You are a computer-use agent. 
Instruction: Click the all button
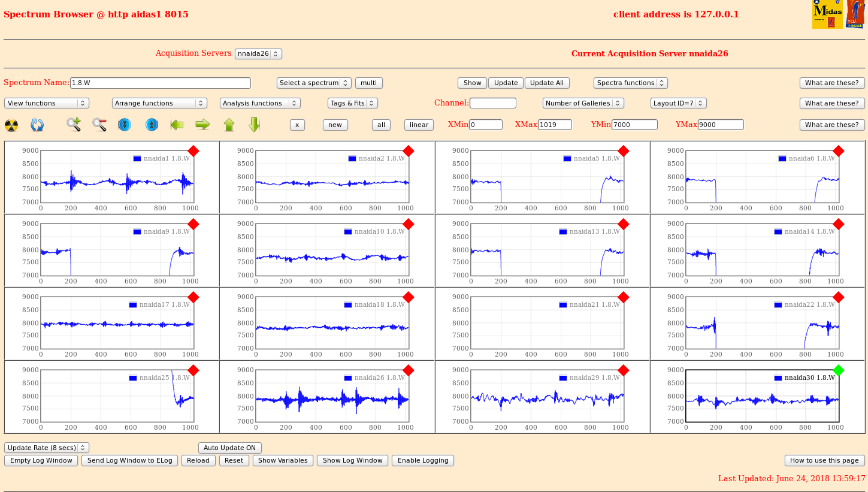[x=381, y=125]
